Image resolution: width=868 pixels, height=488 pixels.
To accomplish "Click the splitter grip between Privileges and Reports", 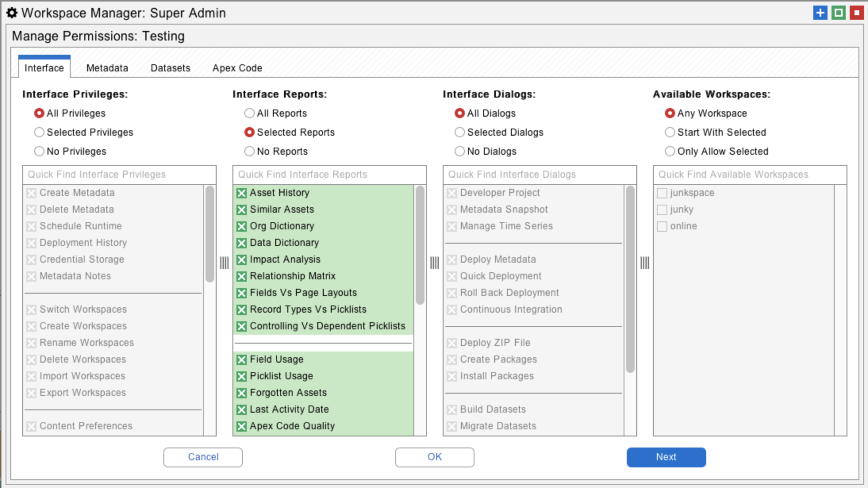I will [224, 263].
